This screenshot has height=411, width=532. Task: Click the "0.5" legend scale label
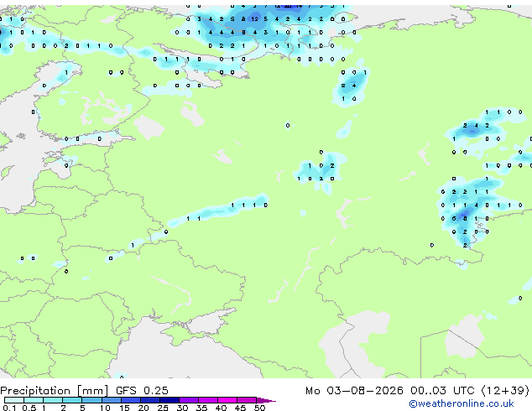click(29, 408)
